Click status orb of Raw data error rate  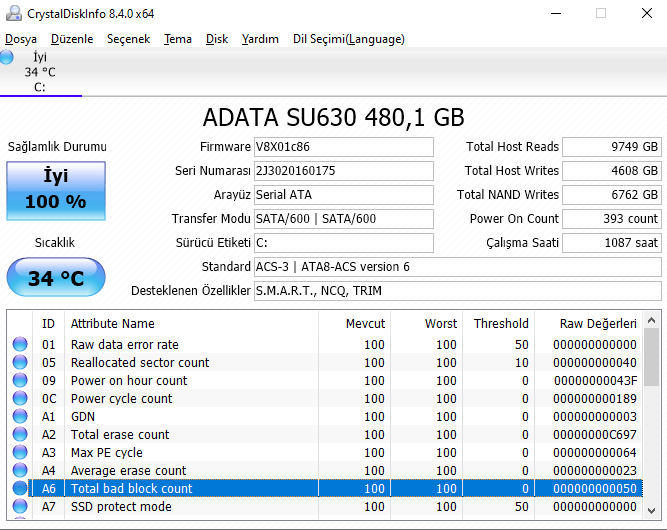20,344
